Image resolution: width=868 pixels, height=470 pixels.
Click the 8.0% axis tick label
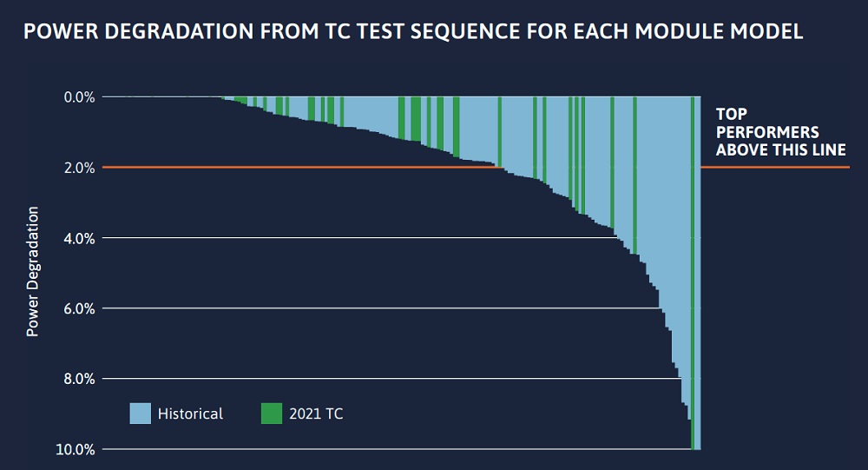[x=79, y=379]
